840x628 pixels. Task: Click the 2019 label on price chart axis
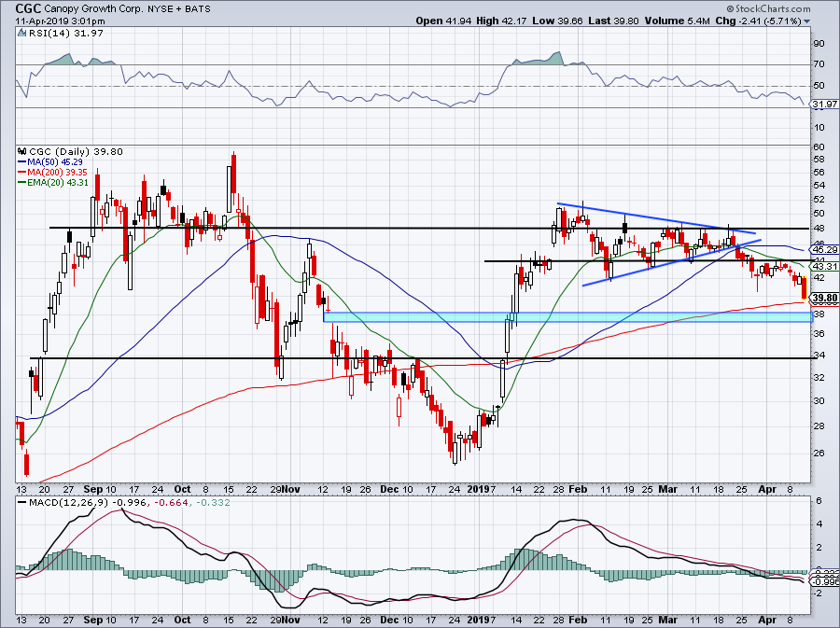(479, 489)
